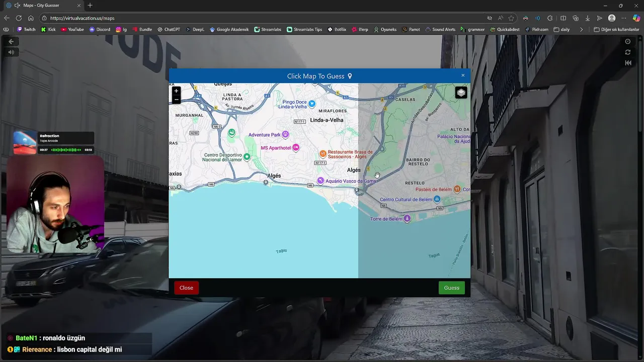Open the Google Akademik bookmark
This screenshot has height=362, width=644.
click(229, 29)
